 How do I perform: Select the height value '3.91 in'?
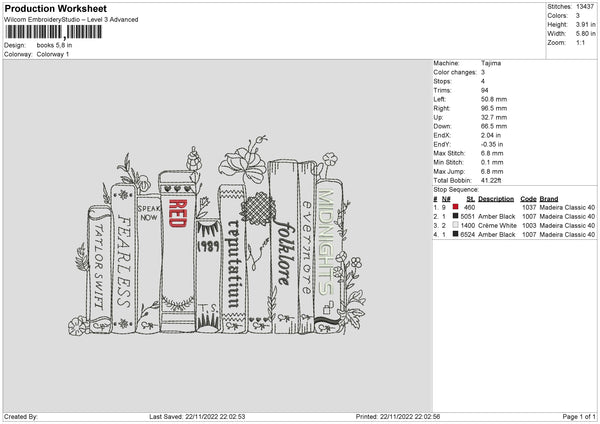[x=585, y=24]
